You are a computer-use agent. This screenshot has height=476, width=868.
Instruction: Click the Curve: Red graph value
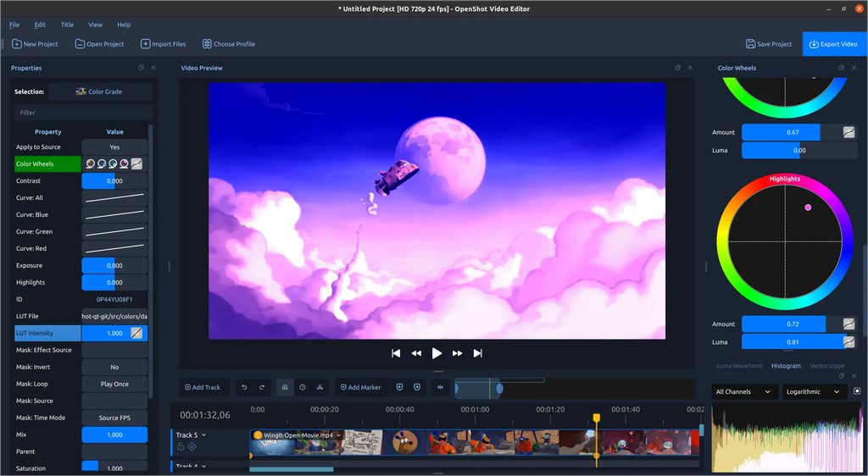114,249
